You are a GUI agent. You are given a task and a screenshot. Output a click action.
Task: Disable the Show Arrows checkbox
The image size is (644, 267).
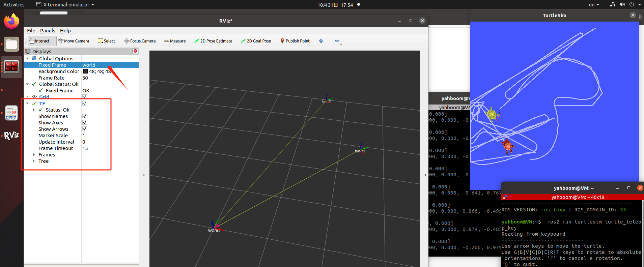(x=85, y=129)
